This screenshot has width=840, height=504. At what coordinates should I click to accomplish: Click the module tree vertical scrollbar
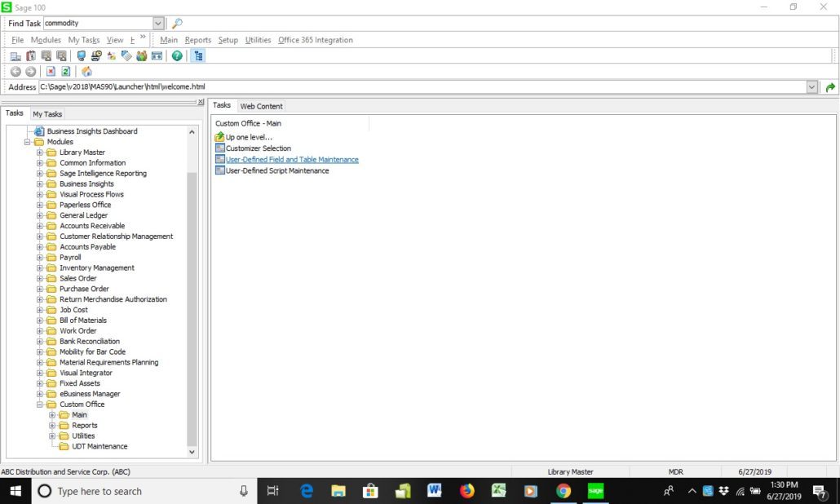click(x=192, y=310)
